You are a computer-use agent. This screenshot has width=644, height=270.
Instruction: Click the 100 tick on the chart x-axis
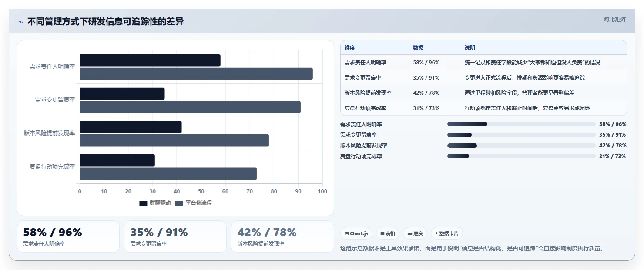[322, 192]
